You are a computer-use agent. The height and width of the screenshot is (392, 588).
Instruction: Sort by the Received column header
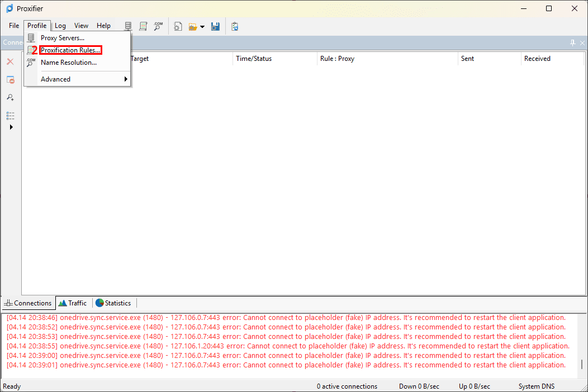point(552,59)
